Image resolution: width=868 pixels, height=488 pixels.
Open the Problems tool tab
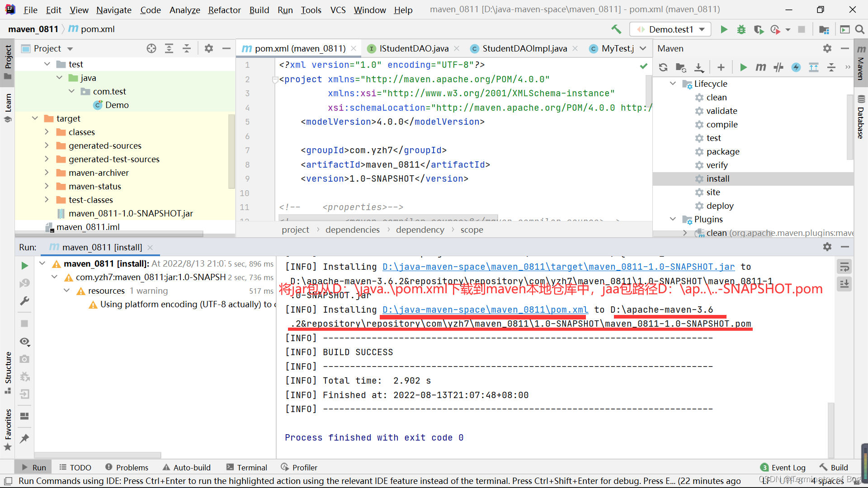(127, 467)
